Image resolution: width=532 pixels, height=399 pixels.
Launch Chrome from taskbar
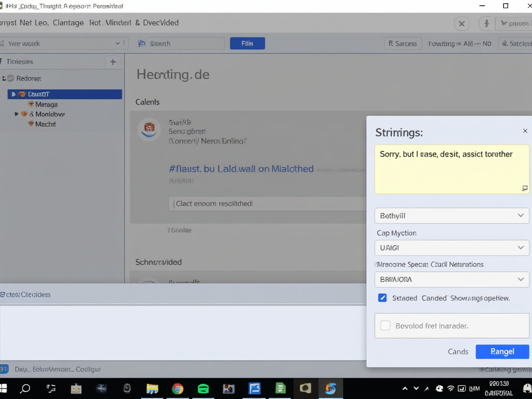point(178,389)
